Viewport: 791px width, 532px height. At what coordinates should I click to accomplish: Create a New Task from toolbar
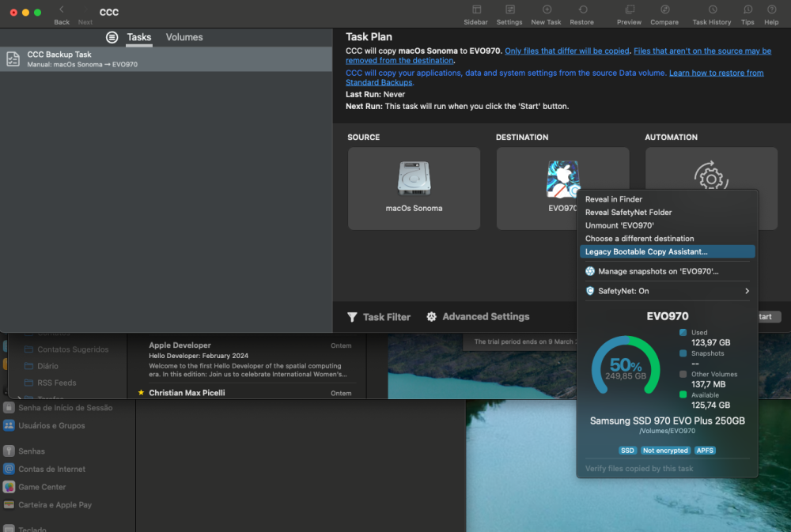pyautogui.click(x=547, y=9)
